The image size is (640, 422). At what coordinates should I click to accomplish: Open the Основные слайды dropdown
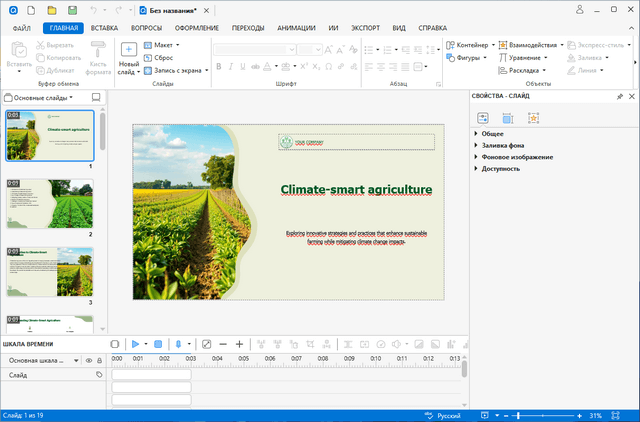(x=42, y=97)
